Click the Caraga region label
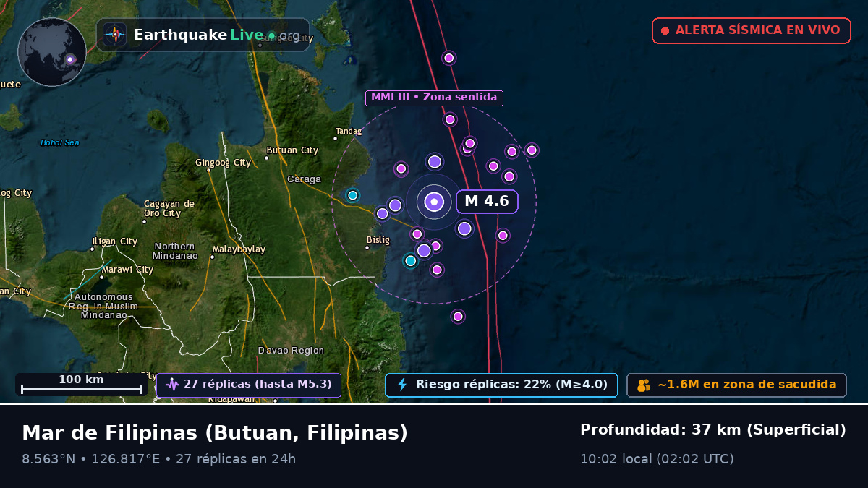 point(304,179)
